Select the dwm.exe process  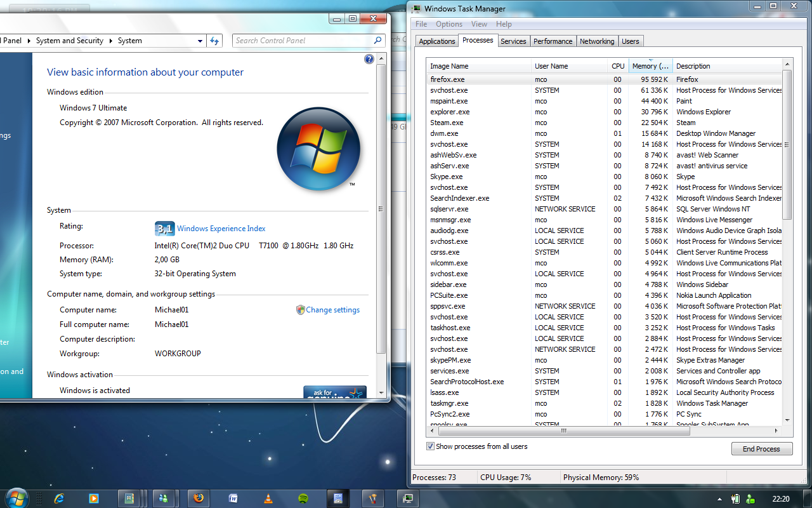[605, 133]
